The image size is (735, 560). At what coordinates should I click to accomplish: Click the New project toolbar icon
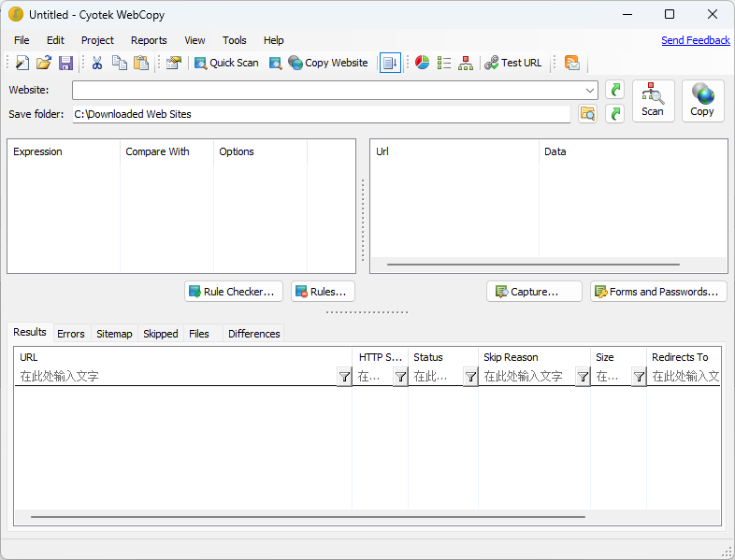pyautogui.click(x=22, y=63)
